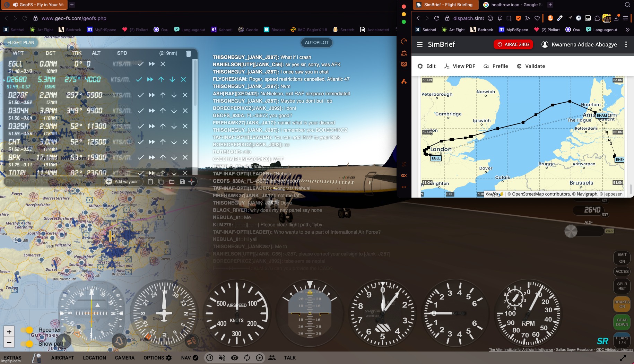
Task: Open the multiplayer player list icon
Action: (272, 358)
